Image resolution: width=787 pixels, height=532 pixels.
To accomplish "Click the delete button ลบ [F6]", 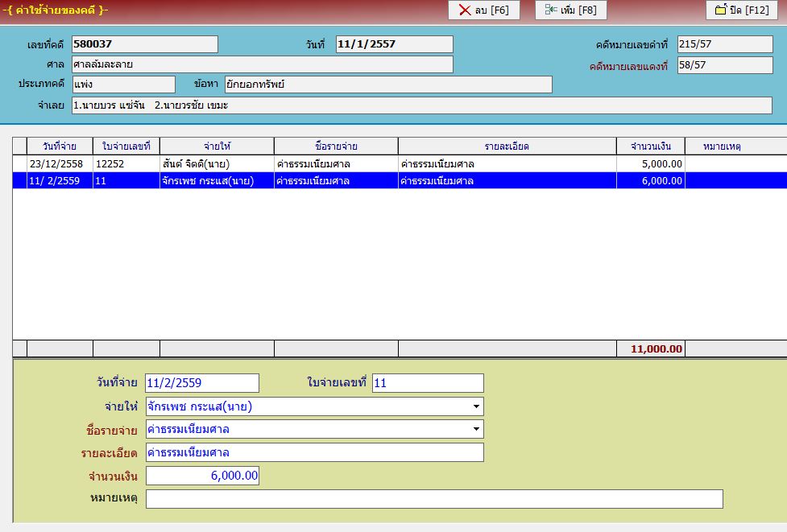I will pos(484,10).
